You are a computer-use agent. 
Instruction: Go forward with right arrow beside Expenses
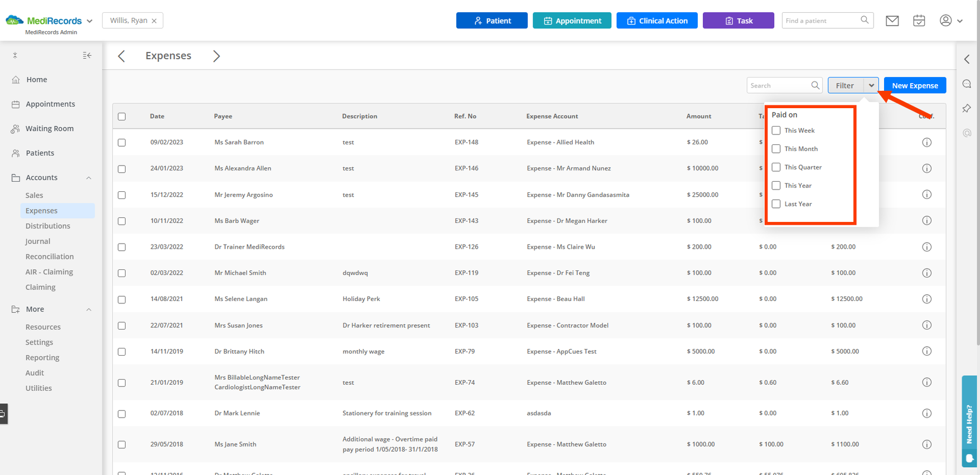216,56
